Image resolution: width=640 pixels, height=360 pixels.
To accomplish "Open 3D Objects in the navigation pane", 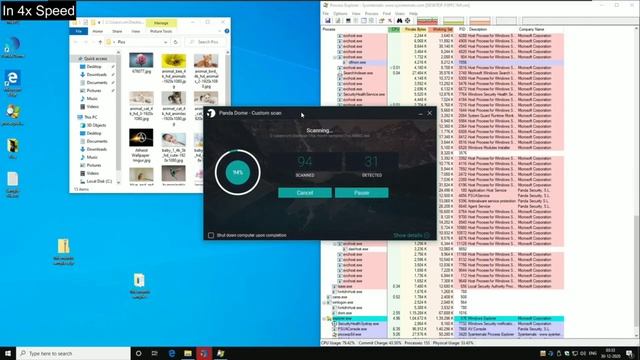I will point(93,125).
